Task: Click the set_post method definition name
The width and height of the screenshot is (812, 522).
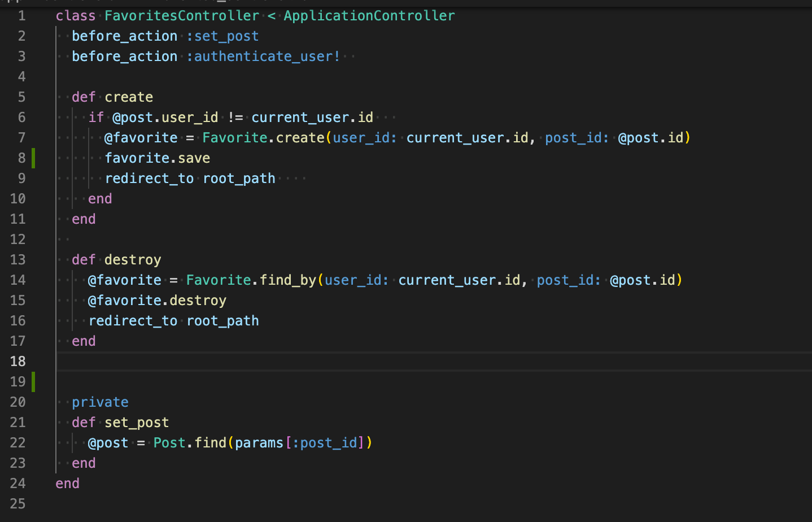Action: click(x=137, y=423)
